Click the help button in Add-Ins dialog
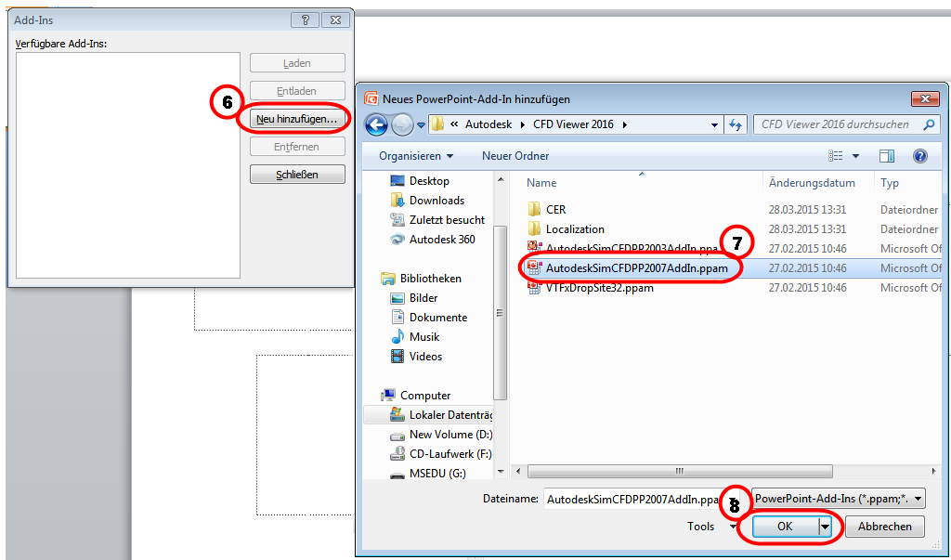 (305, 20)
